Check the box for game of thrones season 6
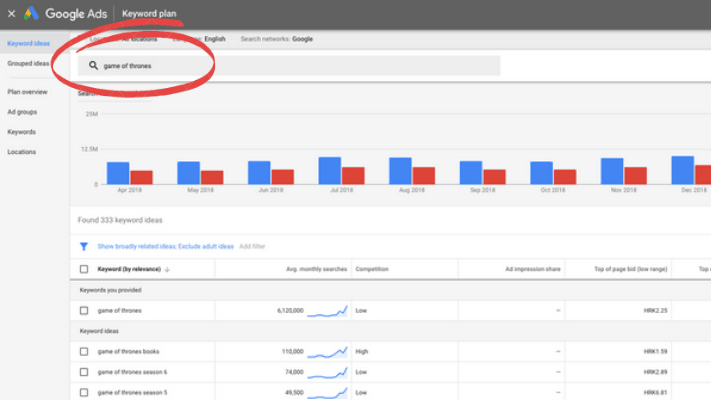This screenshot has width=711, height=400. tap(84, 372)
